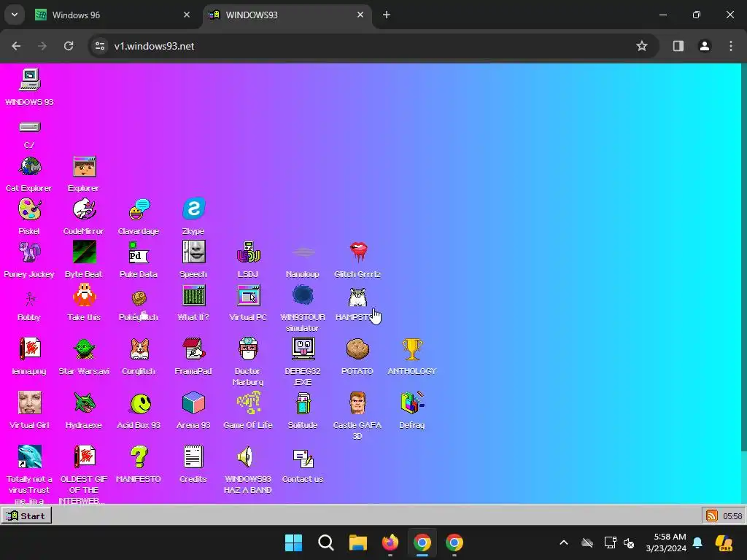The height and width of the screenshot is (560, 747).
Task: Go back to previous page
Action: point(16,46)
